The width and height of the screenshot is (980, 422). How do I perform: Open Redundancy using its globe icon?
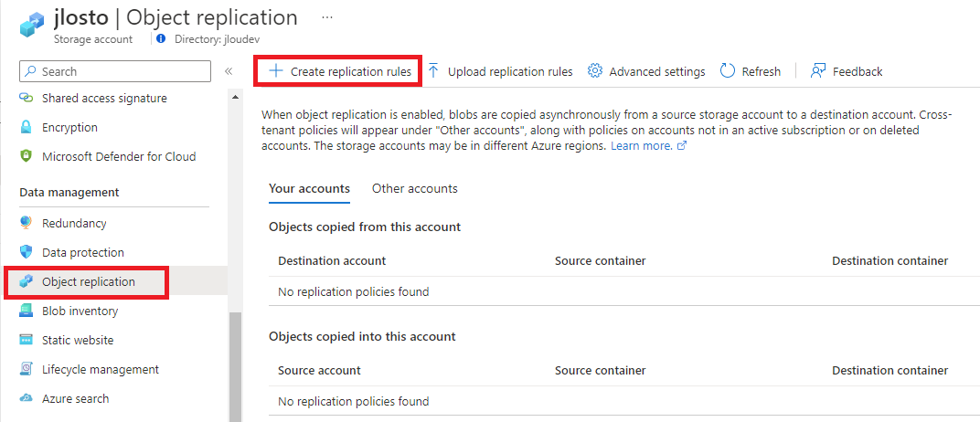click(x=26, y=223)
